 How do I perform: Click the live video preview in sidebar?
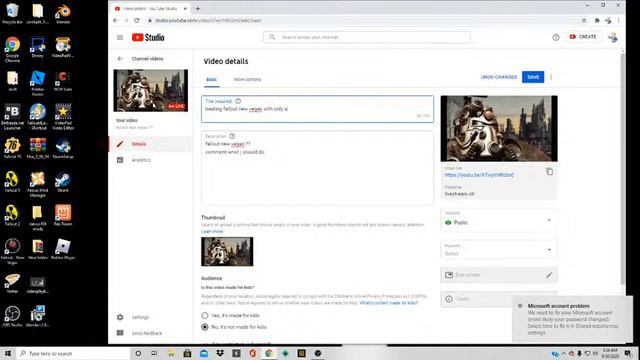pyautogui.click(x=151, y=90)
